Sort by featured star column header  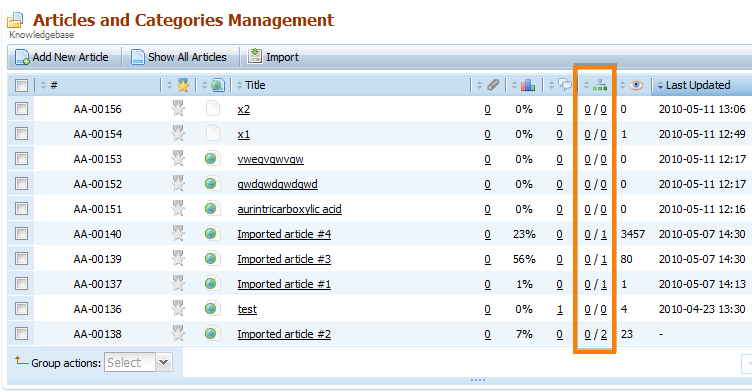click(183, 85)
